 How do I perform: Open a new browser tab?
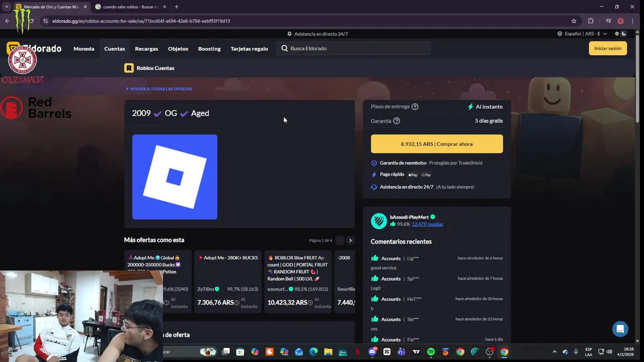tap(176, 7)
